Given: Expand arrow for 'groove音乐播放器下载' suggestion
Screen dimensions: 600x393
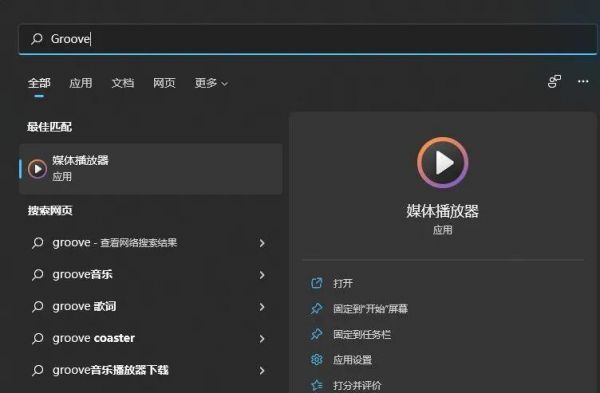Looking at the screenshot, I should [x=262, y=370].
